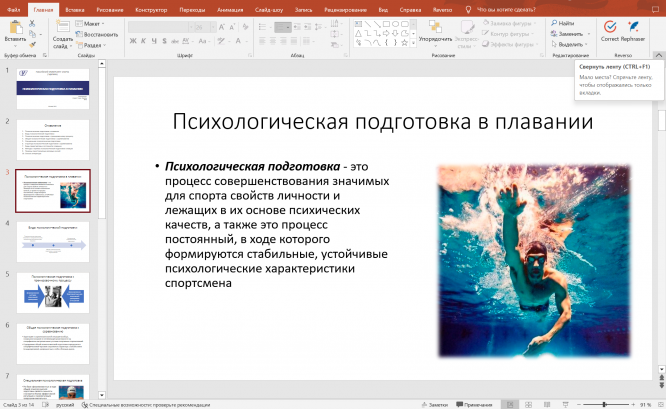
Task: Click the Paste (Вставить) clipboard icon
Action: click(15, 27)
